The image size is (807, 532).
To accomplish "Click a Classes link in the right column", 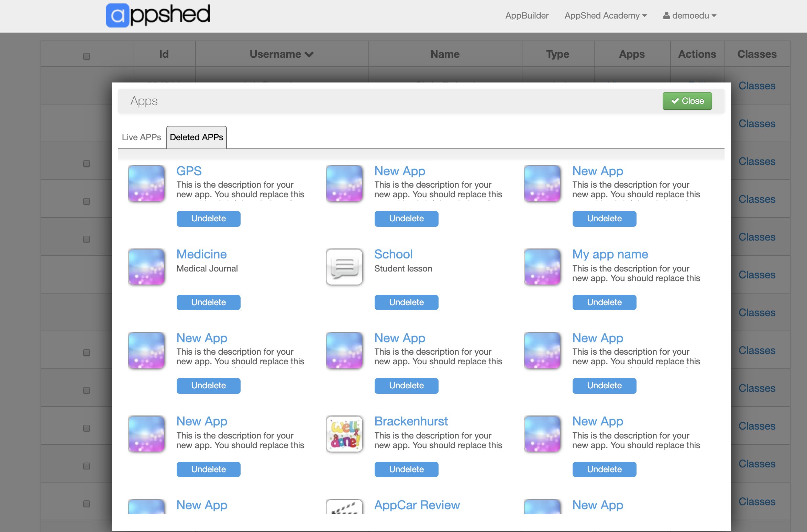I will [x=757, y=86].
